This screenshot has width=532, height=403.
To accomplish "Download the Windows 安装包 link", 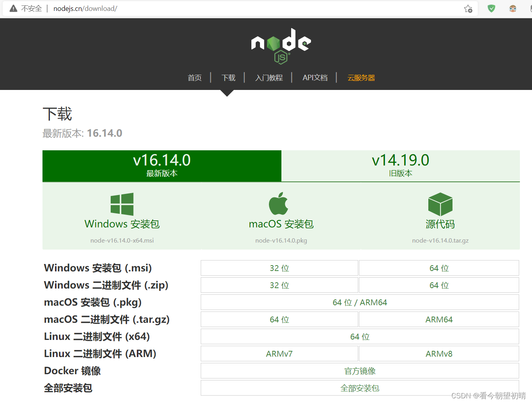I will 122,224.
